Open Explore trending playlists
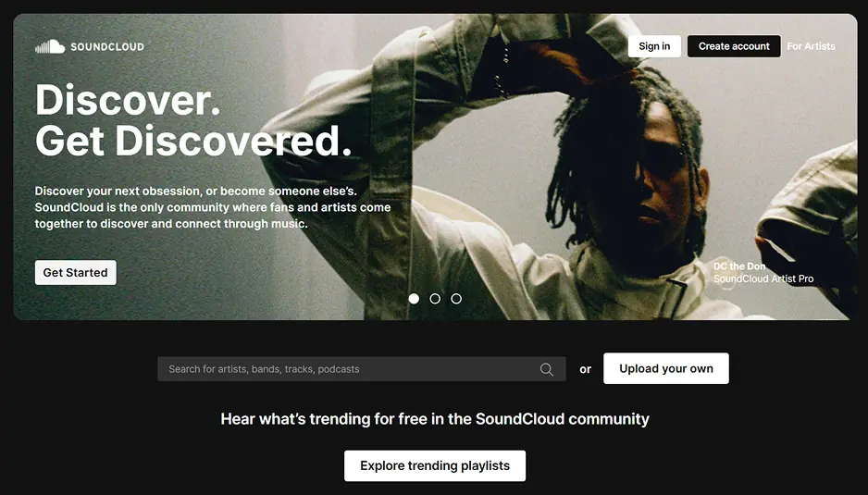 435,465
